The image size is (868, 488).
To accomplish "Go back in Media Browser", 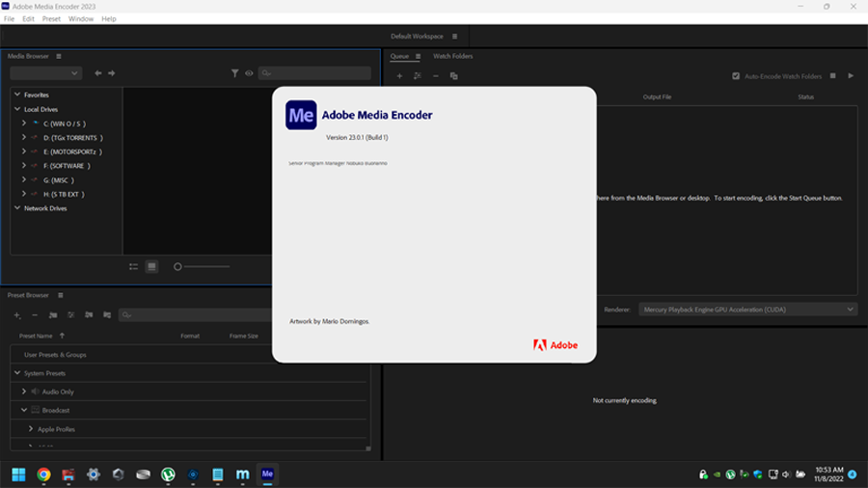I will click(x=98, y=73).
